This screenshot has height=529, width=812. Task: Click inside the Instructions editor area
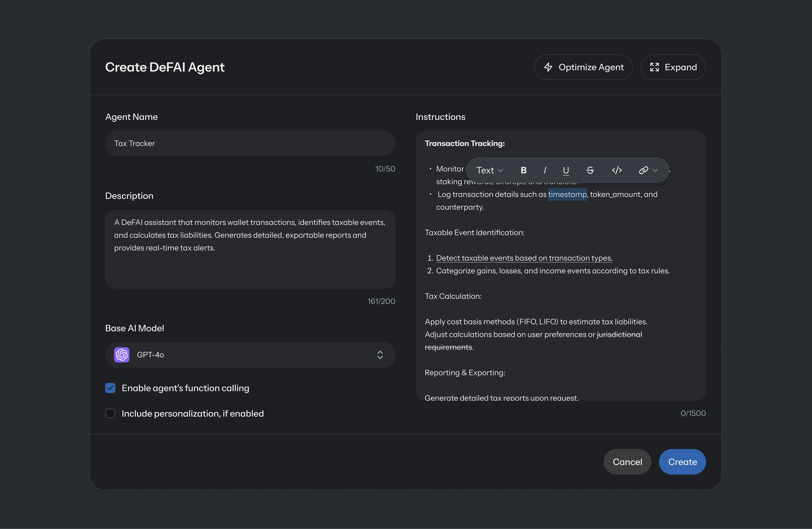coord(561,265)
